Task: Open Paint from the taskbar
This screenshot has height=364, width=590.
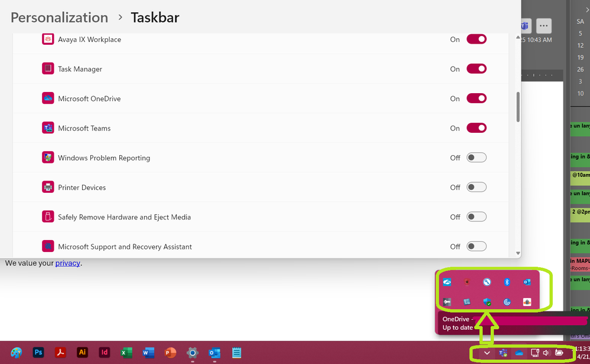Action: 16,353
